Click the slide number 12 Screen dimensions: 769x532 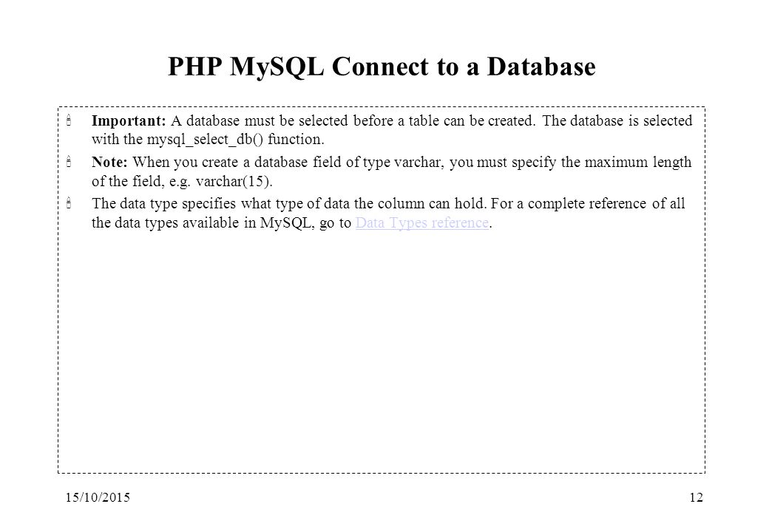(x=696, y=498)
